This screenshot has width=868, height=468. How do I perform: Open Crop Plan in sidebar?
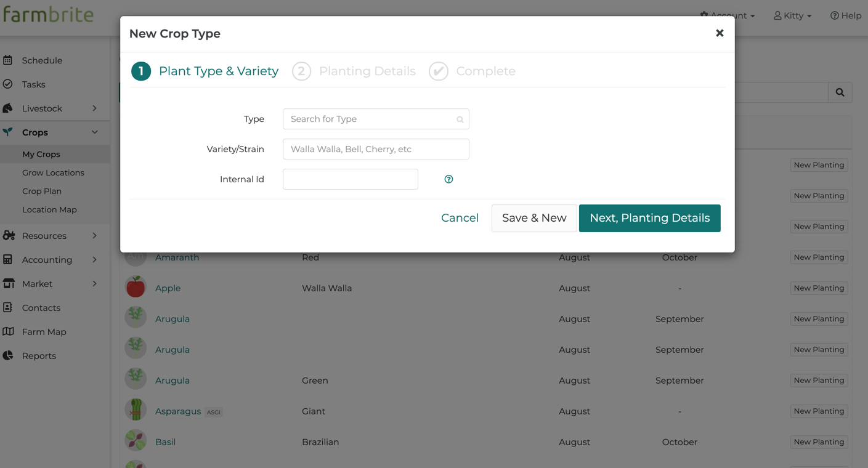pos(42,191)
